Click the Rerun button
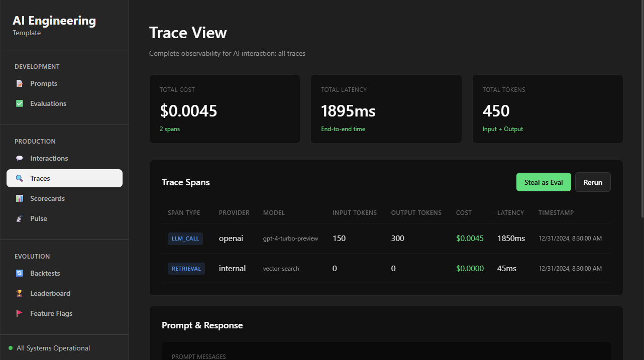 [593, 182]
